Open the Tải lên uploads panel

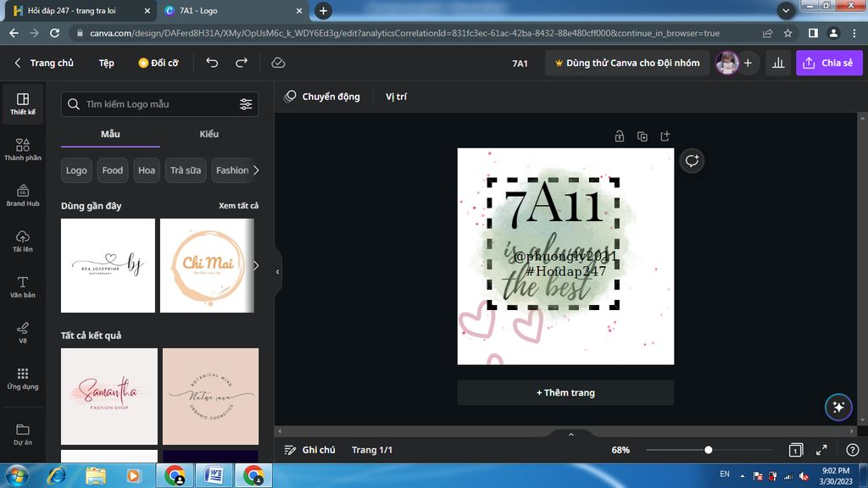[23, 241]
